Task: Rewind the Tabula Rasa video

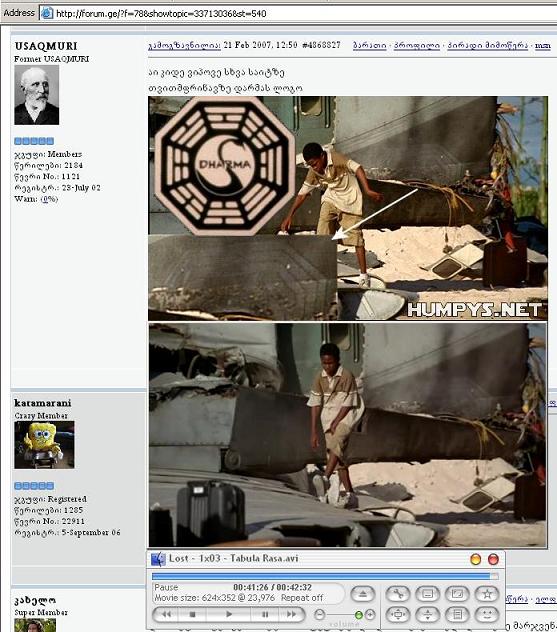Action: (x=166, y=615)
